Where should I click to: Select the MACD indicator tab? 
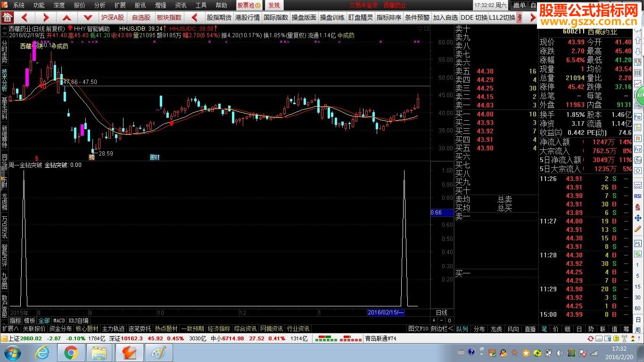pyautogui.click(x=59, y=321)
